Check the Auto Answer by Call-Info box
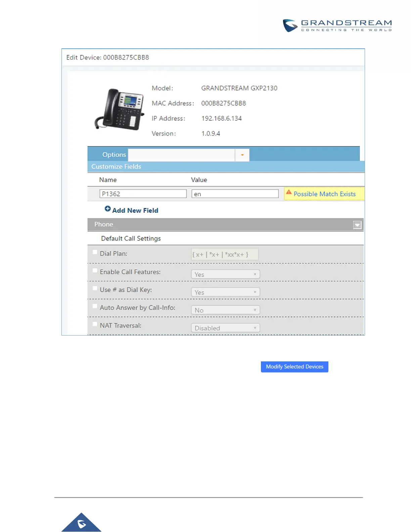The width and height of the screenshot is (411, 532). click(x=95, y=306)
